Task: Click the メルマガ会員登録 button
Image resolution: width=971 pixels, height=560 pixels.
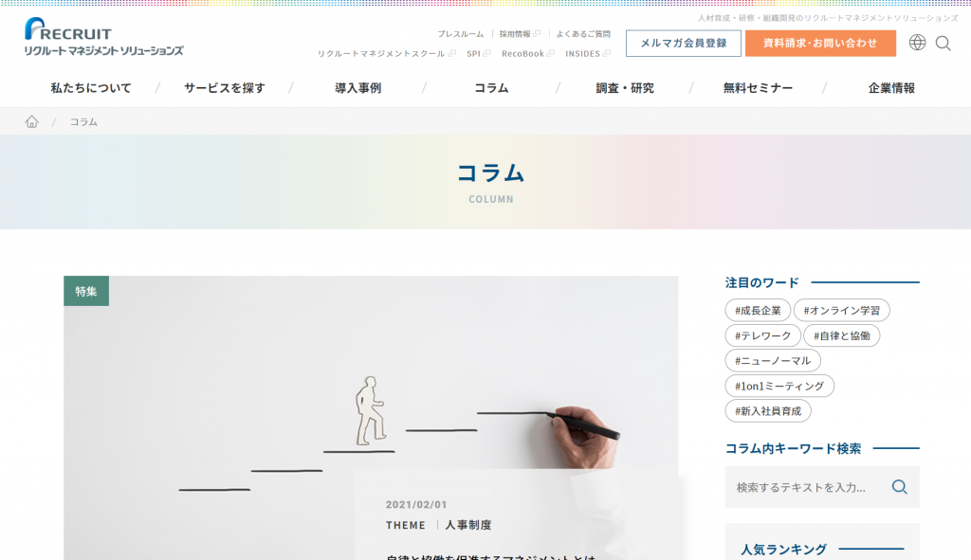Action: pos(683,44)
